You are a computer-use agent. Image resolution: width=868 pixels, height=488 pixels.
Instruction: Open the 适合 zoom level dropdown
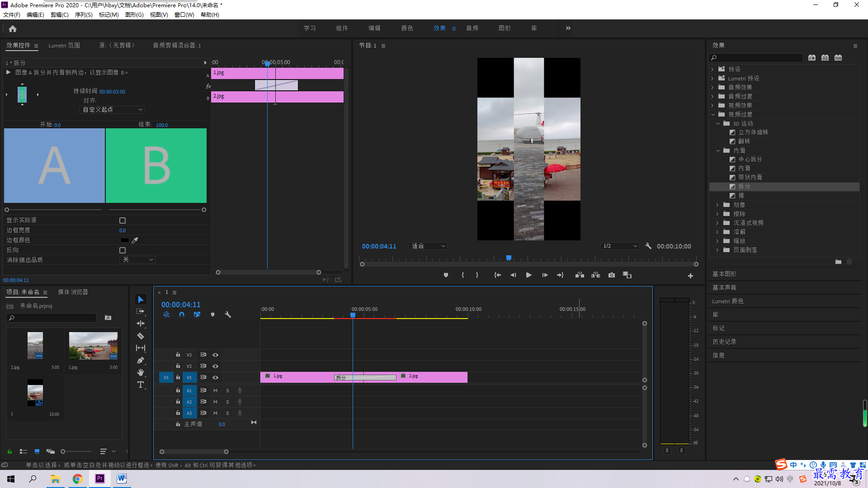click(x=428, y=246)
